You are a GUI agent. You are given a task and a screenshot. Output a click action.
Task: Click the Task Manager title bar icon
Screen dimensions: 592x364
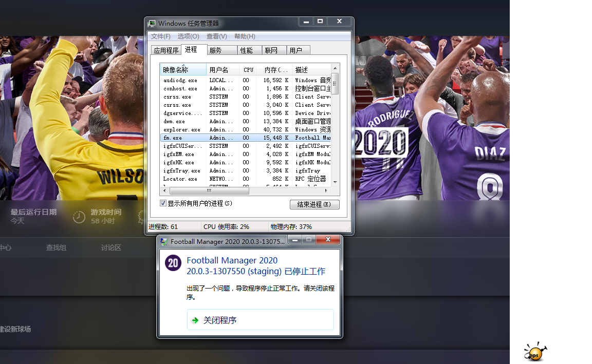click(x=152, y=23)
